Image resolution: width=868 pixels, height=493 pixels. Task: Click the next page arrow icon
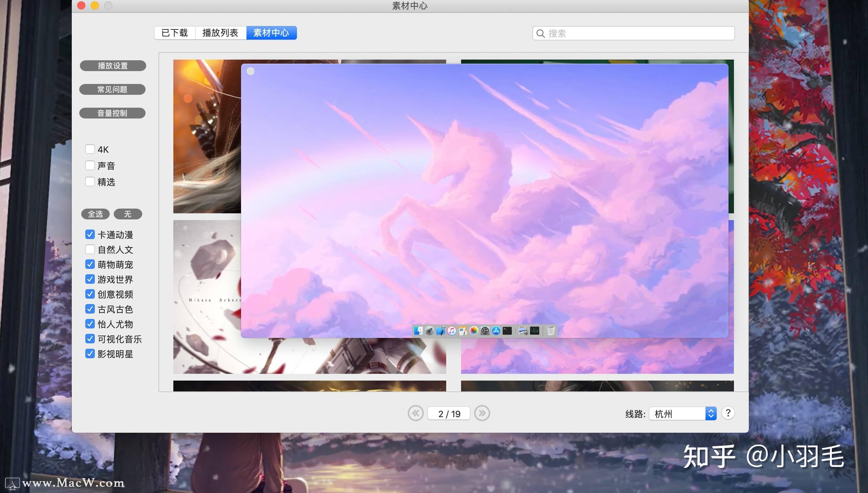482,413
